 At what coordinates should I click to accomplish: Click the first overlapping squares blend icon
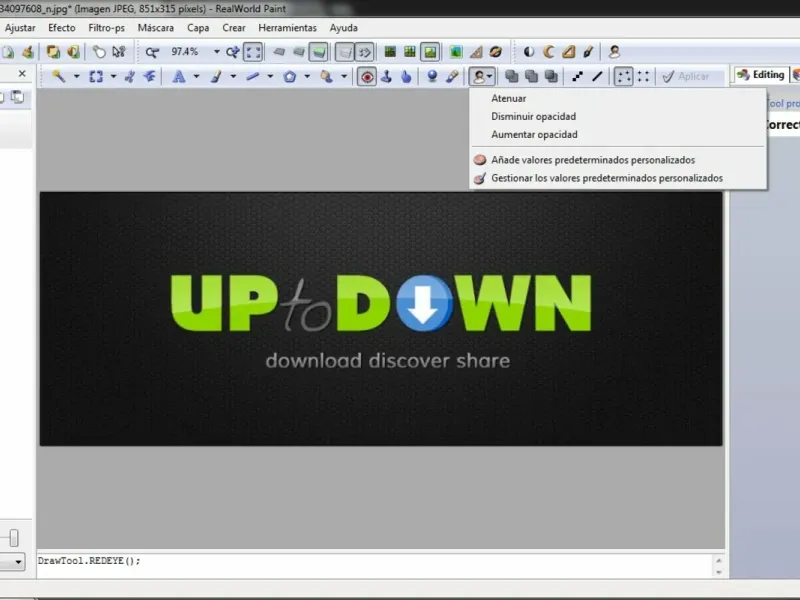click(511, 77)
